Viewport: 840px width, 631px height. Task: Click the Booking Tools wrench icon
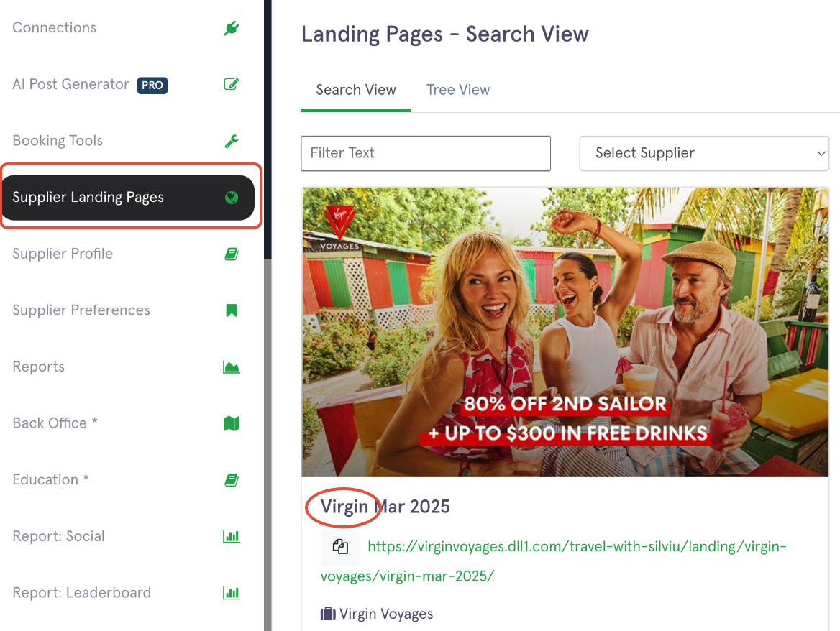(x=232, y=141)
